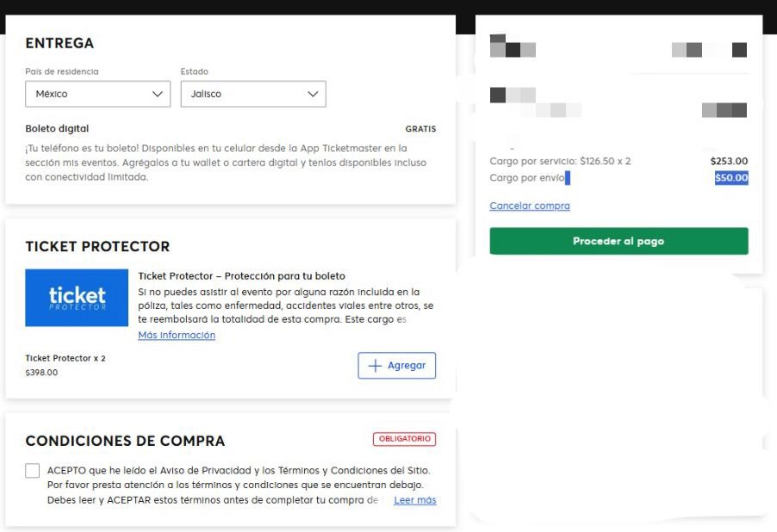Click the ENTREGA section heading
Image resolution: width=777 pixels, height=532 pixels.
tap(59, 43)
